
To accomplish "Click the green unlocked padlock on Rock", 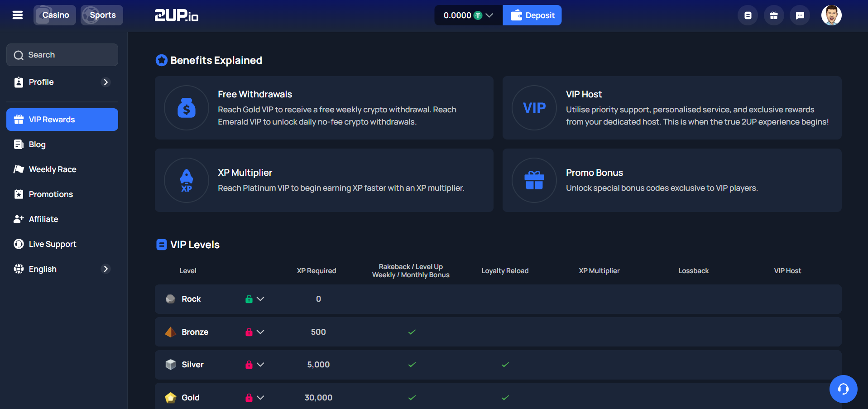I will (249, 299).
